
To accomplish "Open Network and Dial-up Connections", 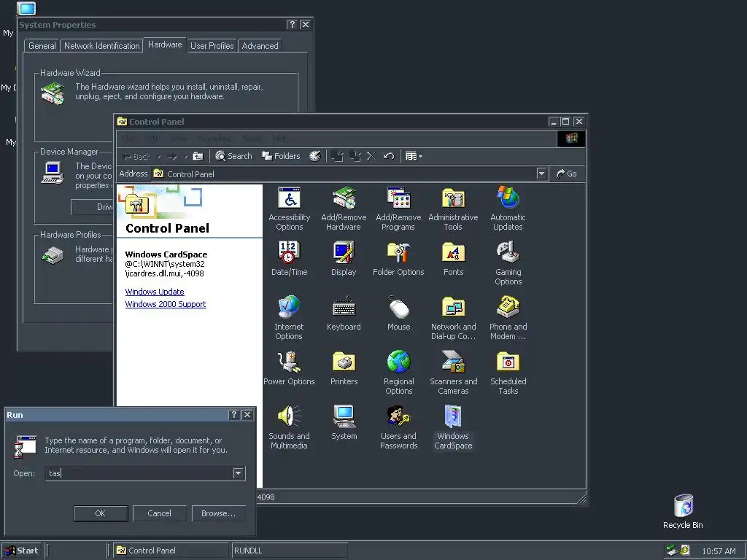I will [x=453, y=318].
